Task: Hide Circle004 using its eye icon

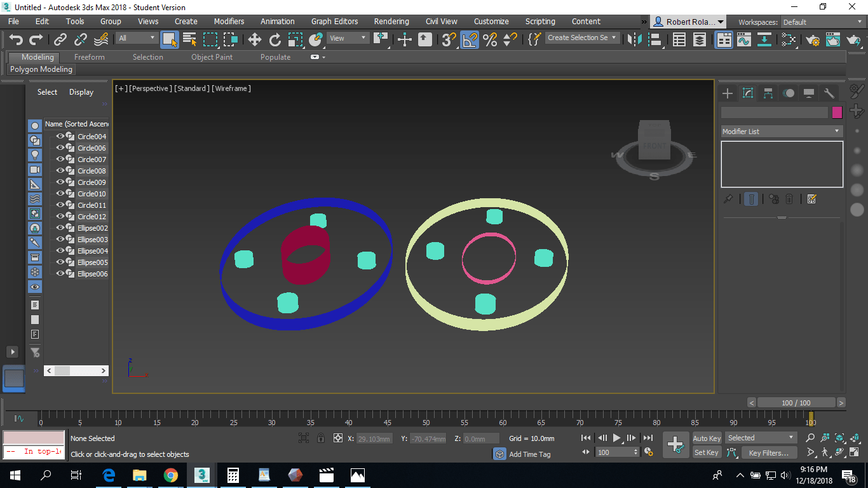Action: click(60, 137)
